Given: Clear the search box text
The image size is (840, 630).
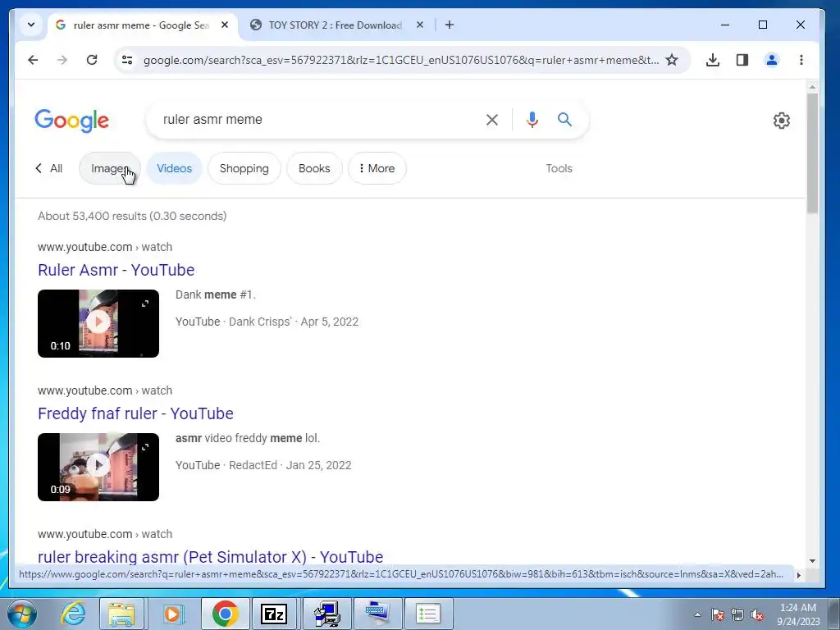Looking at the screenshot, I should (x=492, y=120).
